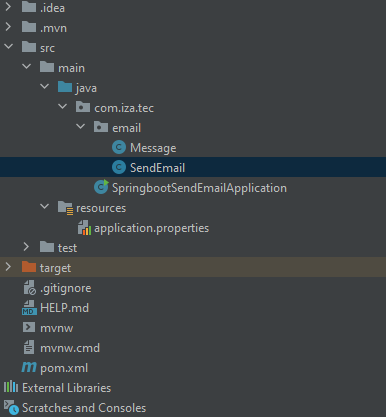Click the application.properties file icon
The height and width of the screenshot is (417, 386).
point(84,228)
